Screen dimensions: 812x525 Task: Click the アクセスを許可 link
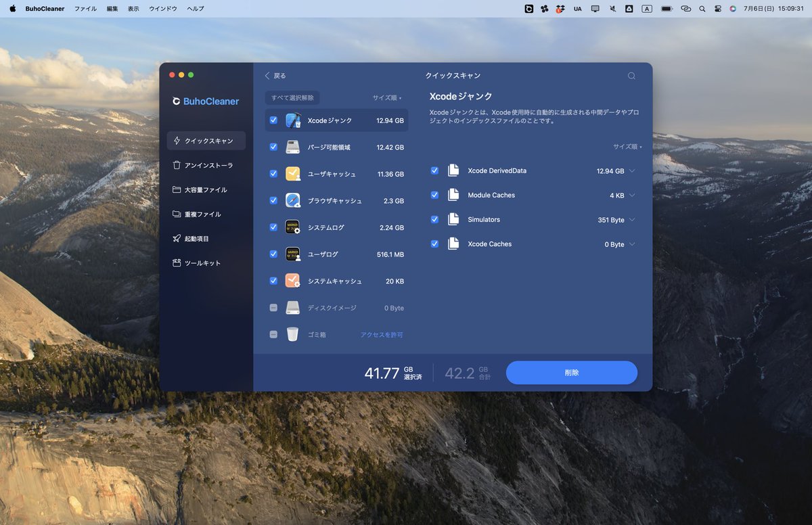click(x=382, y=335)
